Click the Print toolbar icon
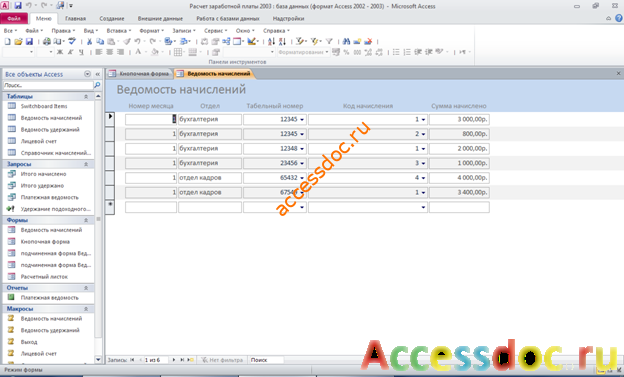624x377 pixels. point(47,41)
